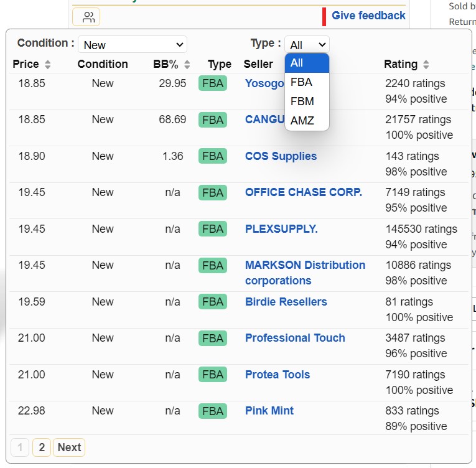This screenshot has width=476, height=468.
Task: Click the people group icon button
Action: point(86,17)
